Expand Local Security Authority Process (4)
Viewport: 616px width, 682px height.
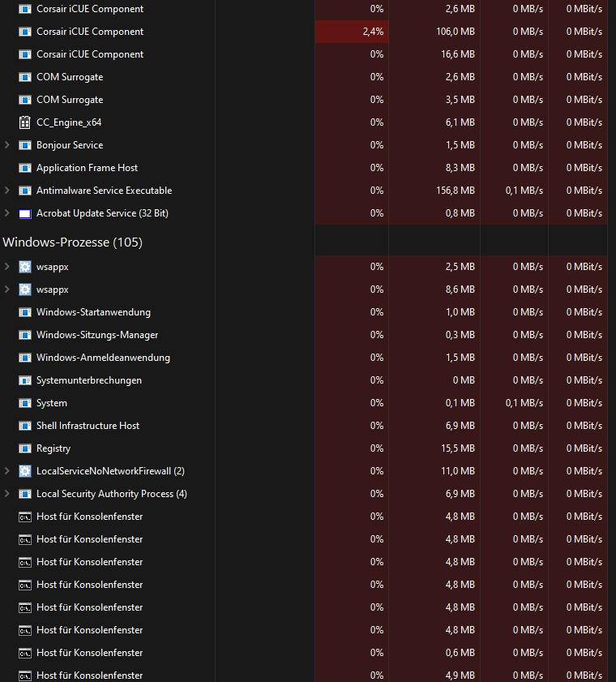point(7,493)
